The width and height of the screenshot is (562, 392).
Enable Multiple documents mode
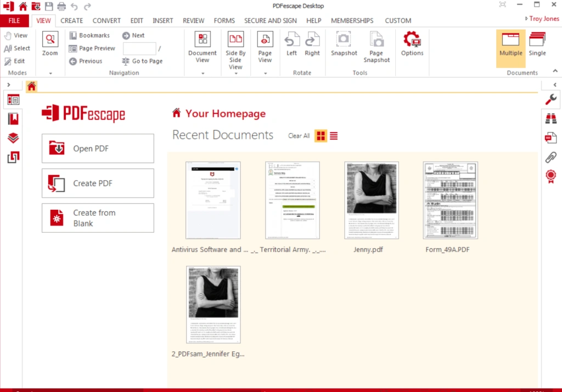click(511, 48)
